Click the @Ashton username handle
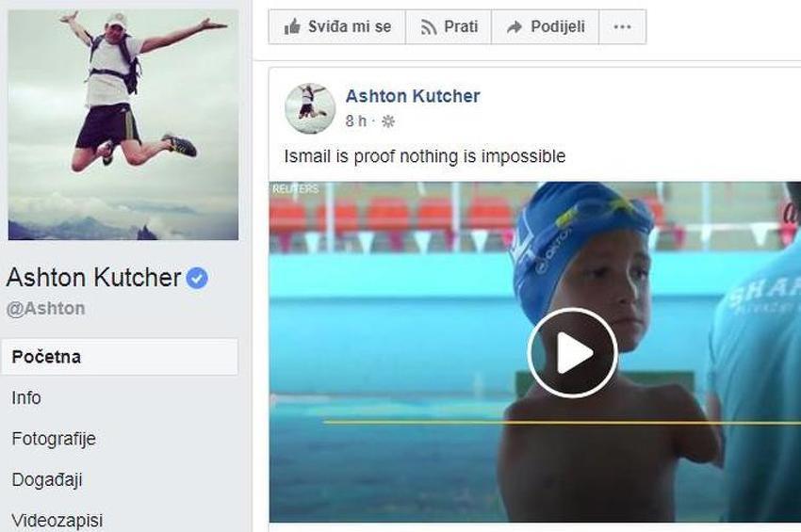801x532 pixels. (46, 309)
